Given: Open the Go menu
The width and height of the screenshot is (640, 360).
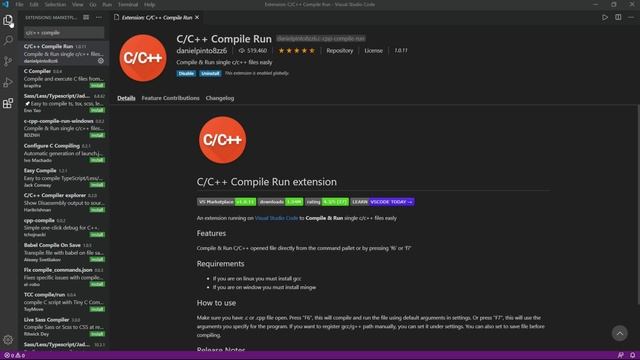Looking at the screenshot, I should 93,4.
